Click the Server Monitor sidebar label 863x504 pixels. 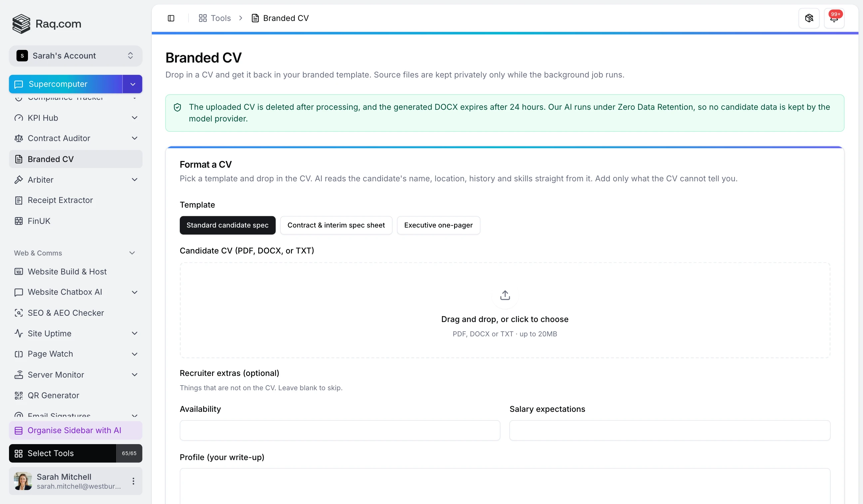[56, 375]
